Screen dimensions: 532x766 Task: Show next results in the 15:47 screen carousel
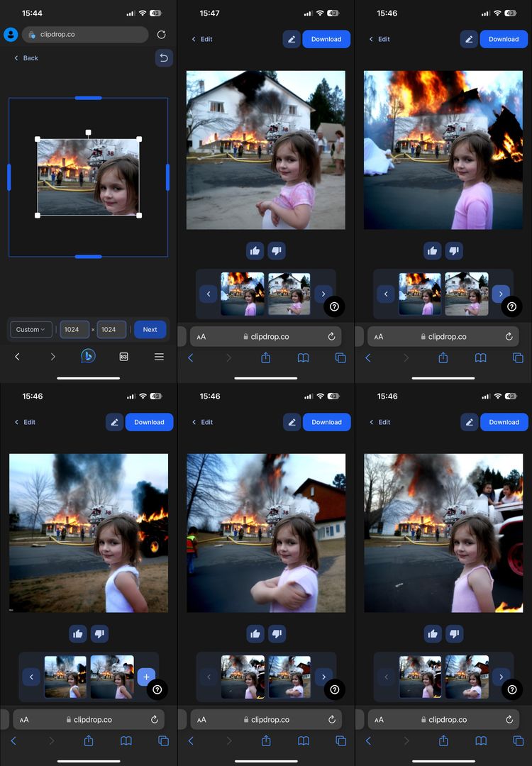(x=323, y=294)
